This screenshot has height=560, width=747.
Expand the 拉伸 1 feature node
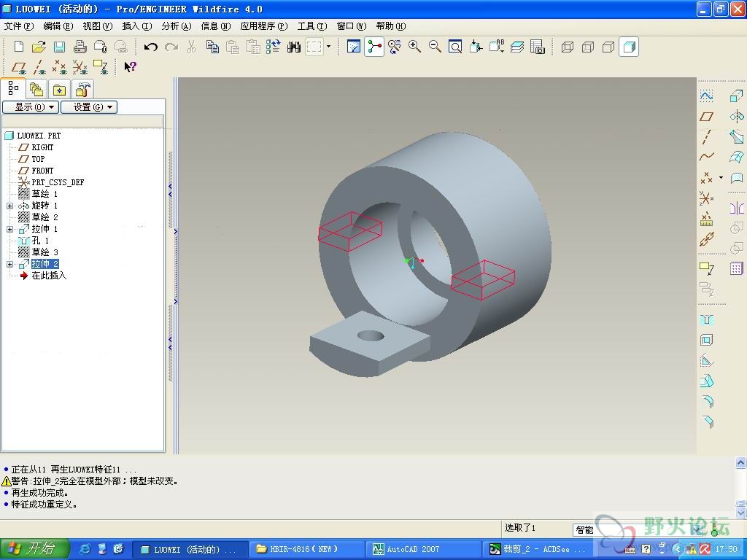tap(9, 230)
